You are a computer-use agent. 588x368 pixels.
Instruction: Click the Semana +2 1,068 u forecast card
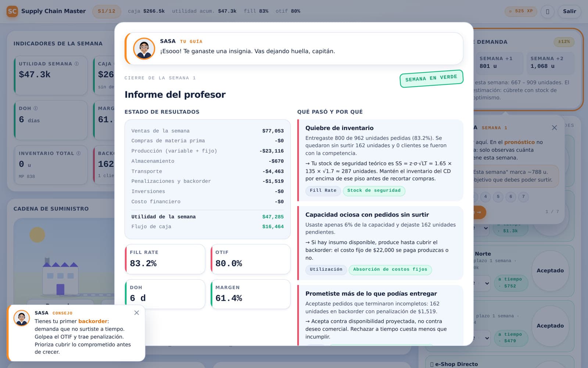click(550, 63)
